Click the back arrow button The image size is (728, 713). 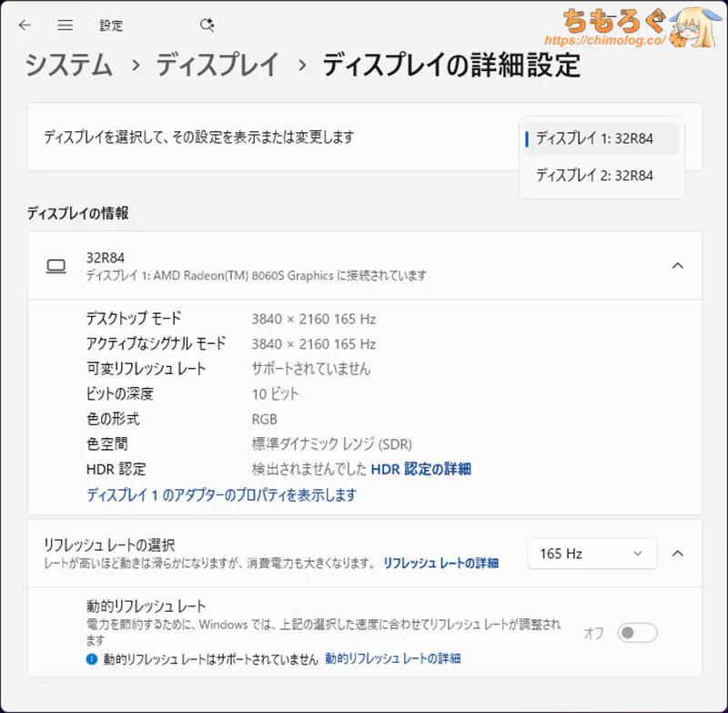(25, 25)
